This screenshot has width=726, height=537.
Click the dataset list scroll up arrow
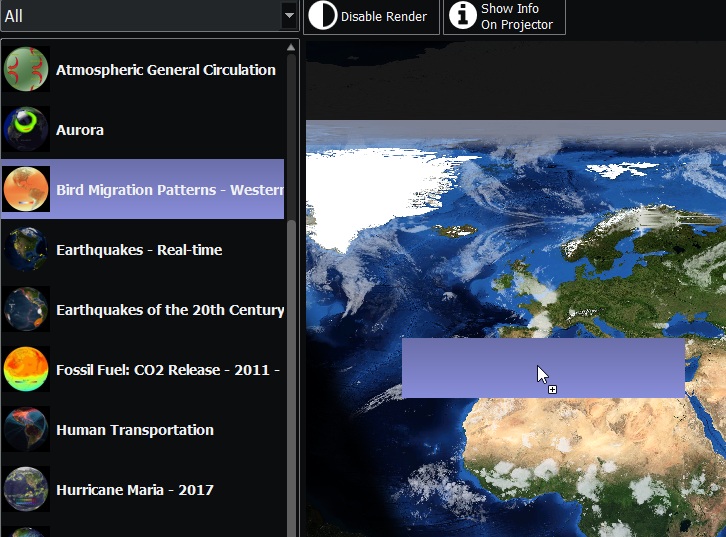(291, 47)
